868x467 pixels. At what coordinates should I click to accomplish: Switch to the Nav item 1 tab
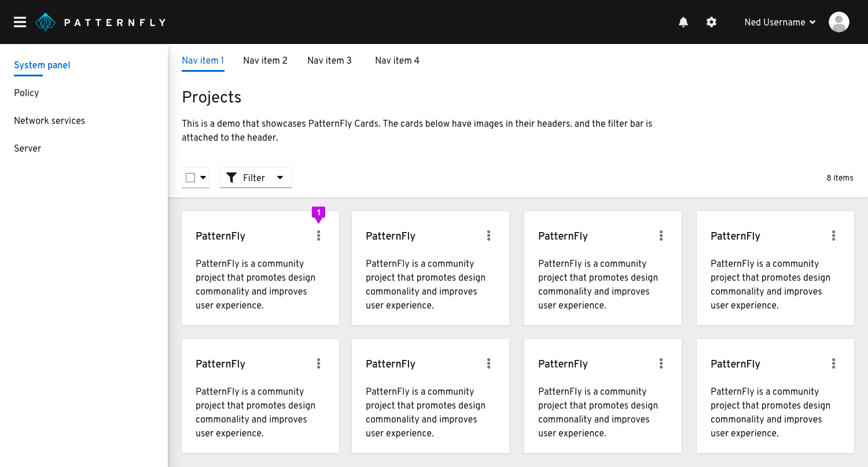point(203,61)
